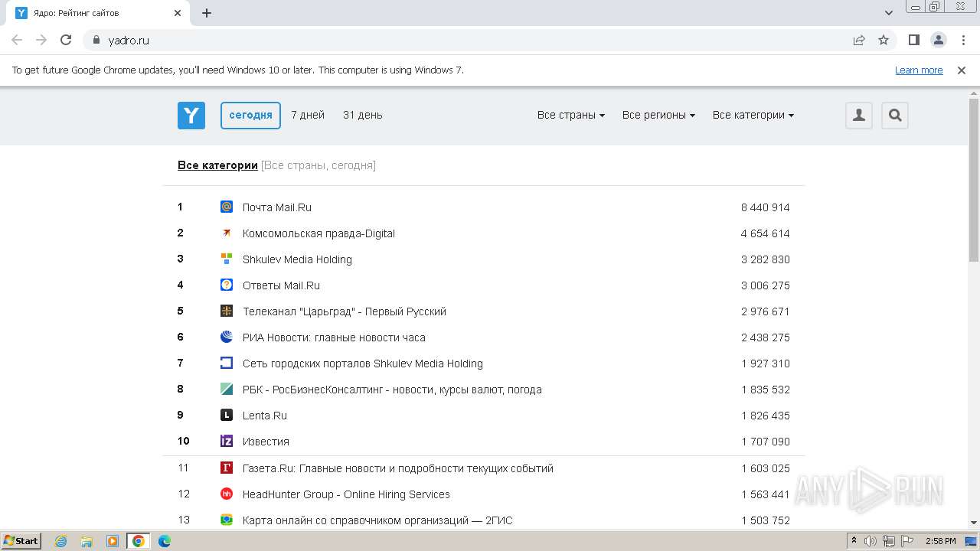Share this page via address bar icon
980x551 pixels.
[x=859, y=40]
